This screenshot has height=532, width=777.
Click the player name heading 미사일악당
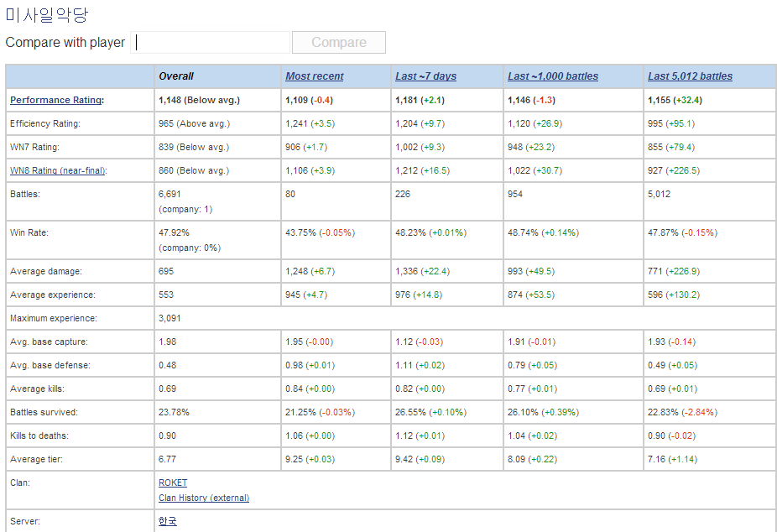(x=46, y=15)
